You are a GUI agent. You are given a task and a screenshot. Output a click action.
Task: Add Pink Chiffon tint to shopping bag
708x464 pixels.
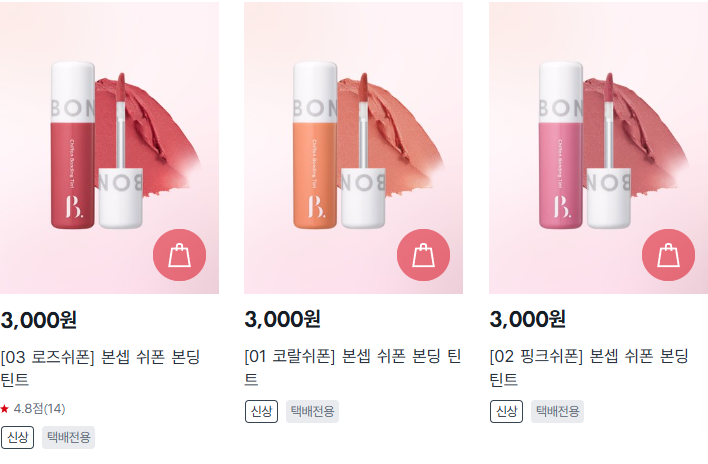668,255
